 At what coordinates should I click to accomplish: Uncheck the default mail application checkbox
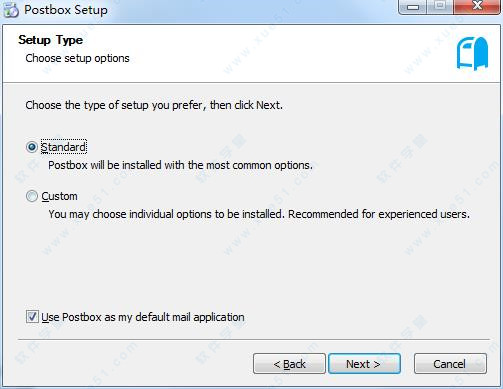32,317
